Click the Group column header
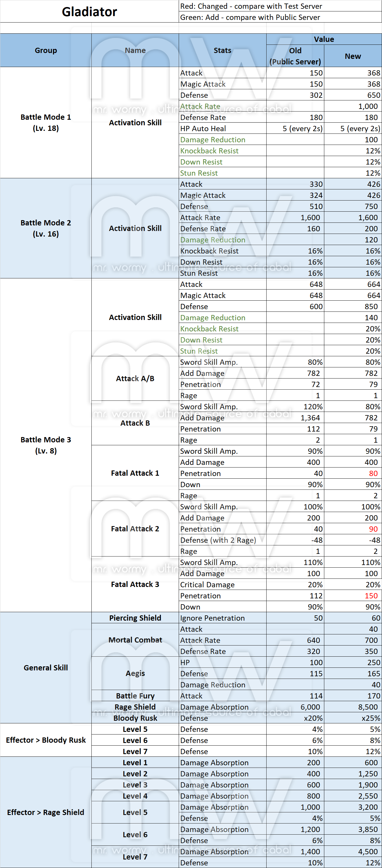This screenshot has width=382, height=868. coord(46,50)
